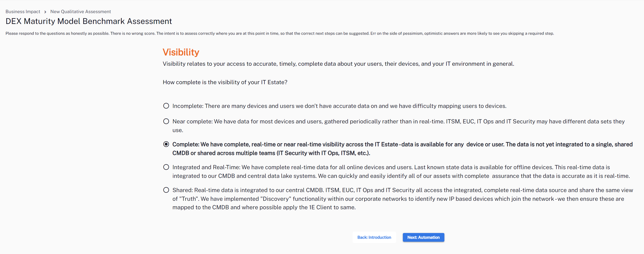Image resolution: width=644 pixels, height=254 pixels.
Task: Click the DEX Maturity Model Benchmark Assessment title
Action: click(89, 21)
